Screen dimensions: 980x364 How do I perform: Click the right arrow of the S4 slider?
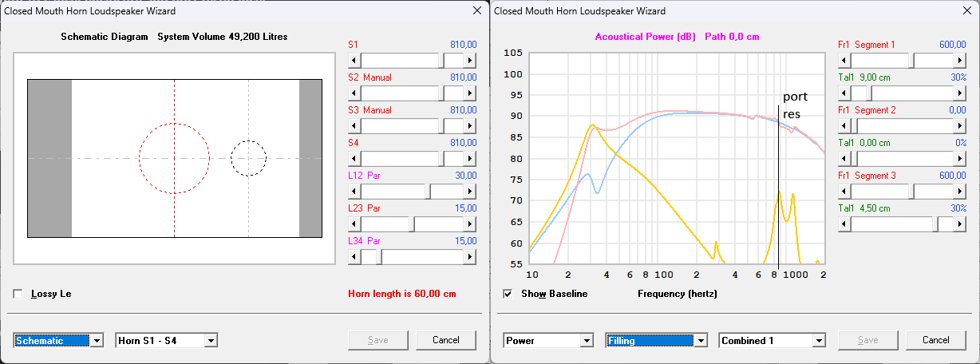(x=471, y=159)
